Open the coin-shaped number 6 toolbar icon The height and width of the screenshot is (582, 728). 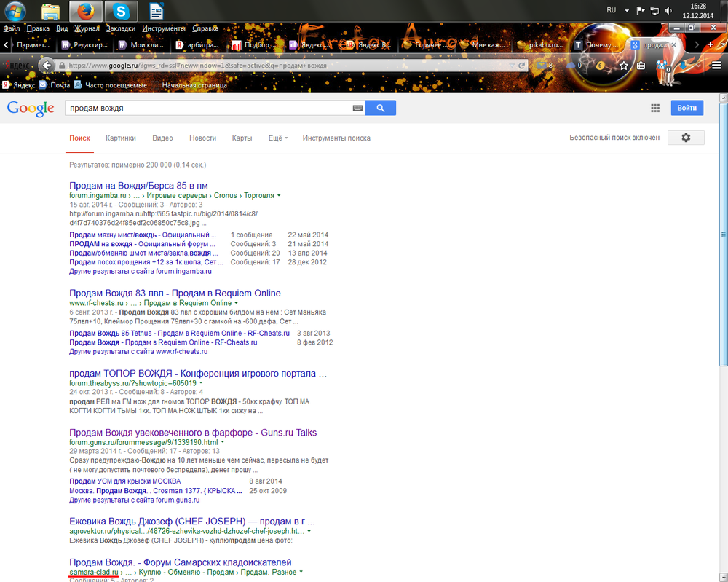(600, 66)
